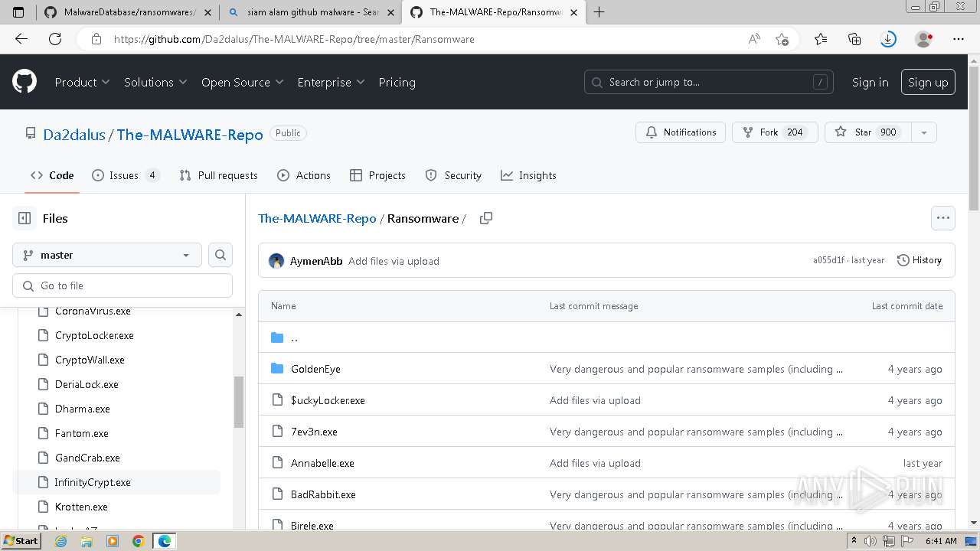Viewport: 980px width, 551px height.
Task: Select GandCrab.exe in file tree
Action: click(x=87, y=458)
